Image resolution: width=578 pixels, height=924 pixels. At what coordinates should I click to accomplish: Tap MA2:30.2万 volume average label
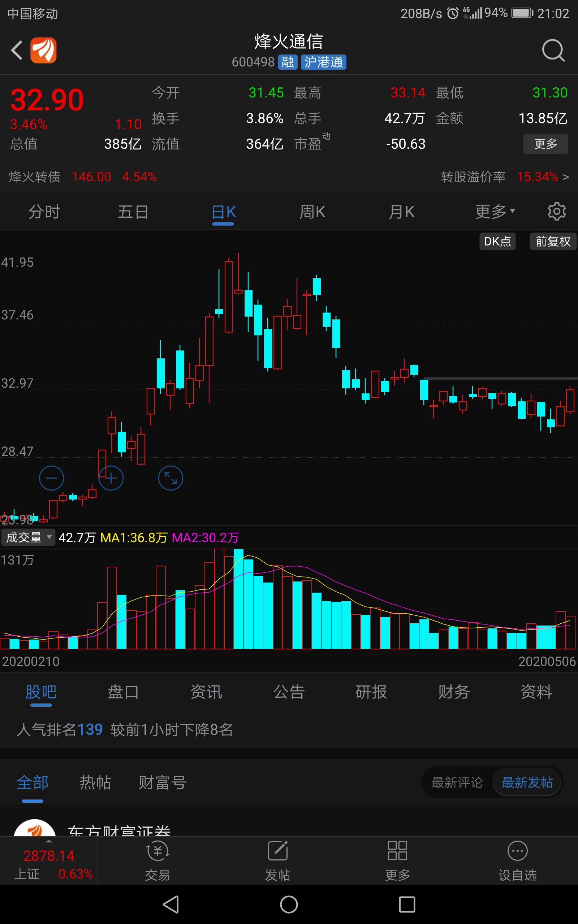point(205,537)
